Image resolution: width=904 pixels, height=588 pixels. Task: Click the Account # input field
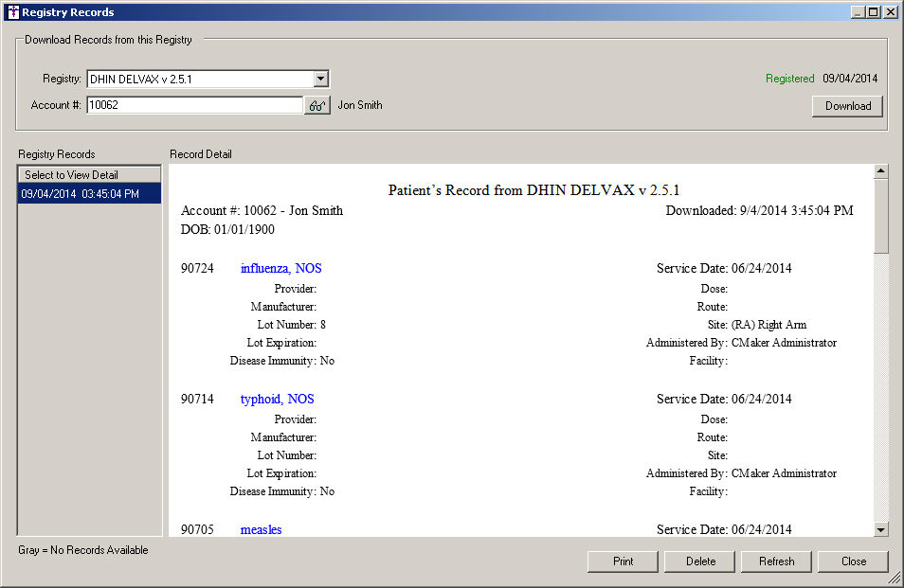click(194, 106)
